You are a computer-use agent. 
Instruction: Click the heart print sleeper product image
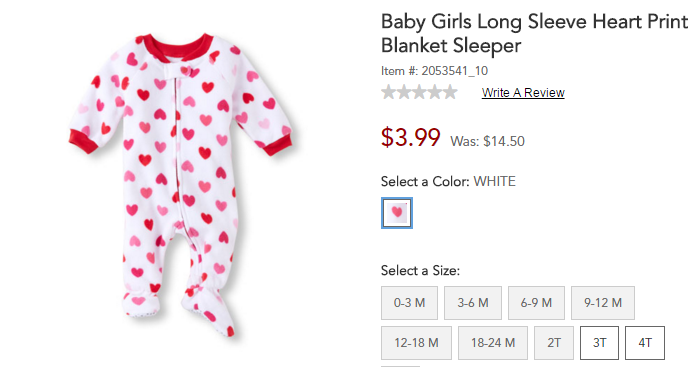tap(181, 183)
